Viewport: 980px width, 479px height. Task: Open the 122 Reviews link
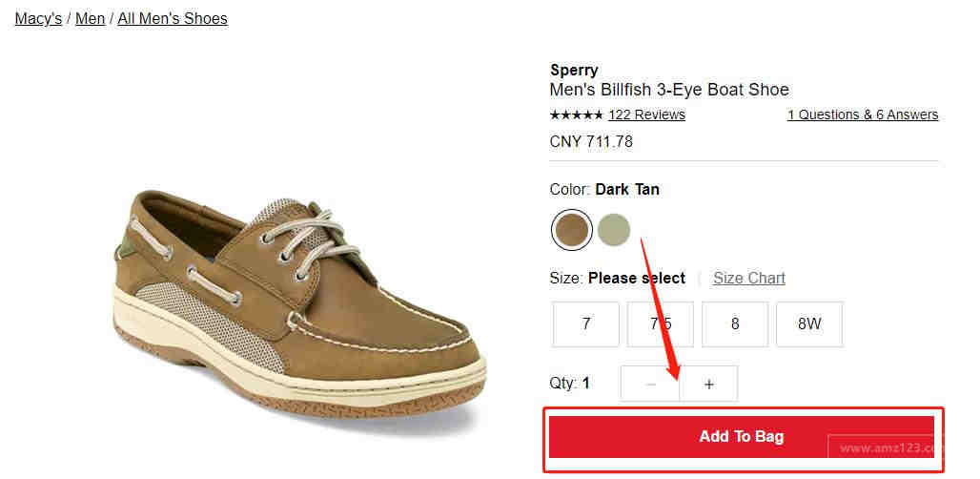click(x=647, y=115)
